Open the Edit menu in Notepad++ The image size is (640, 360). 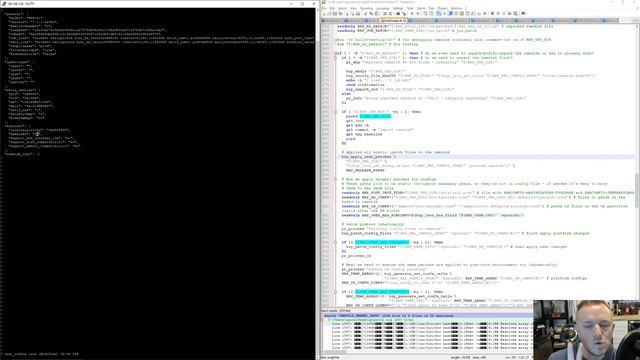[x=332, y=8]
